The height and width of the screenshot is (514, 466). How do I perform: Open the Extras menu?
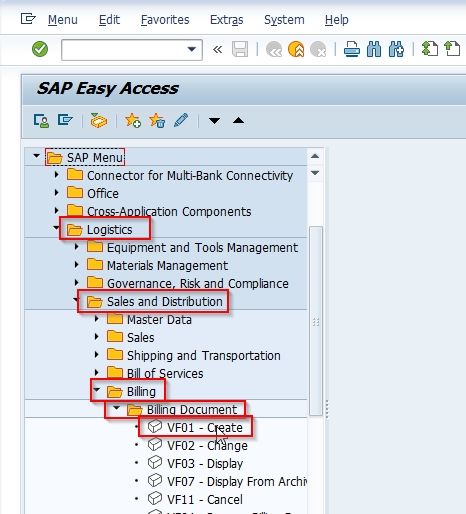(x=227, y=20)
